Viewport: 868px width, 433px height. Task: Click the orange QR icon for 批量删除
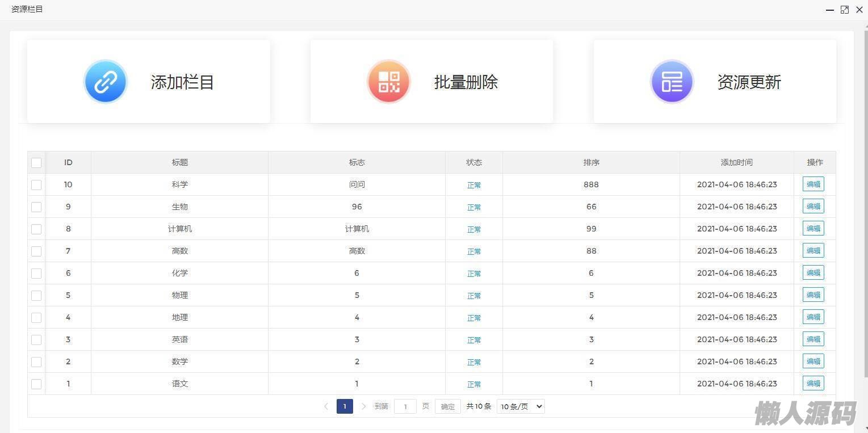pos(389,82)
